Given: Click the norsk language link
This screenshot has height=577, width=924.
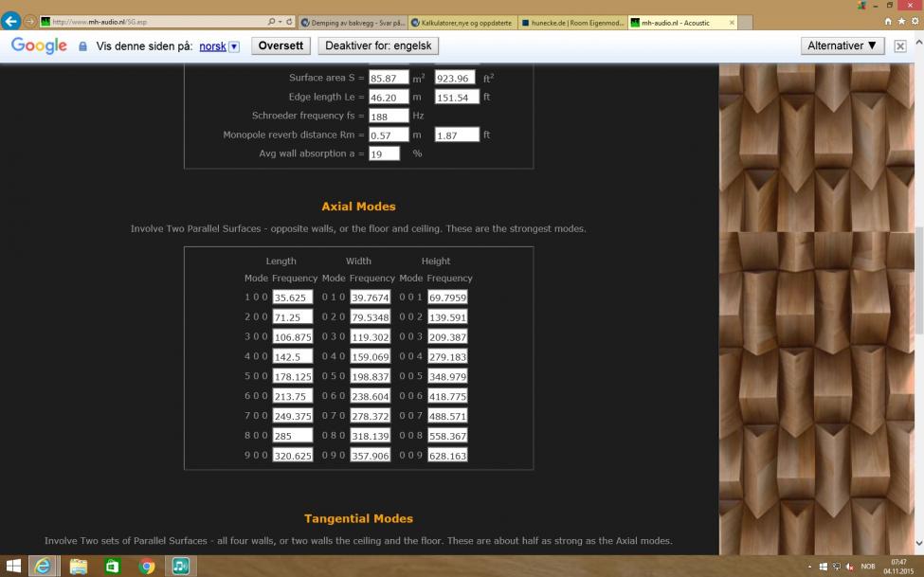Looking at the screenshot, I should pyautogui.click(x=212, y=46).
